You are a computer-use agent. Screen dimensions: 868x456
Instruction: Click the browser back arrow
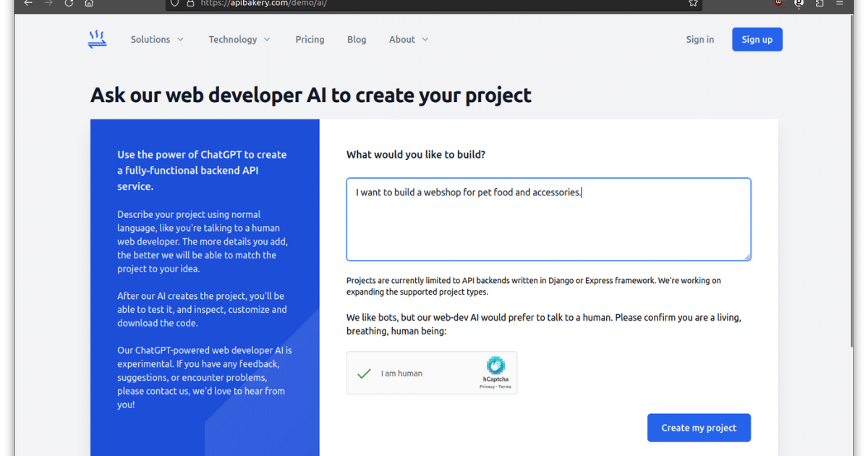pos(27,3)
